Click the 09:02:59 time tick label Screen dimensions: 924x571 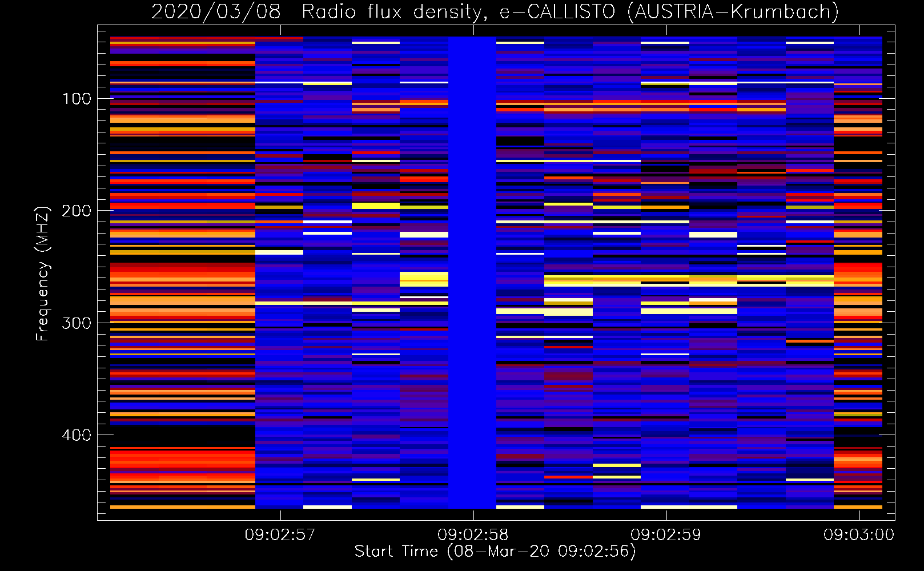click(x=666, y=535)
